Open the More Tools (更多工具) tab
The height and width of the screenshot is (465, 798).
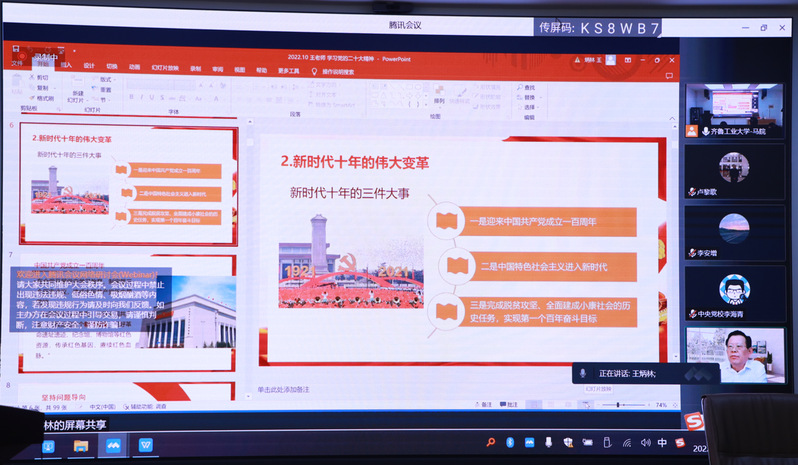coord(289,71)
